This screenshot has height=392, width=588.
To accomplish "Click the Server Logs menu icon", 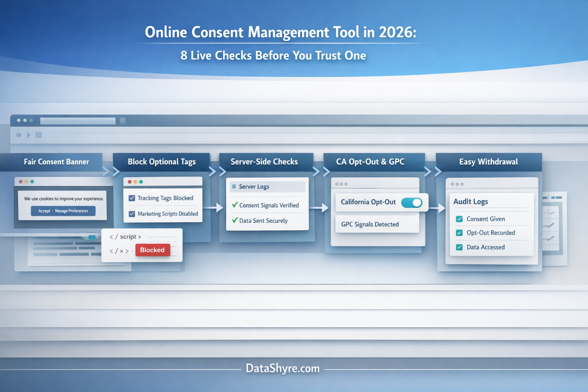I will tap(234, 186).
